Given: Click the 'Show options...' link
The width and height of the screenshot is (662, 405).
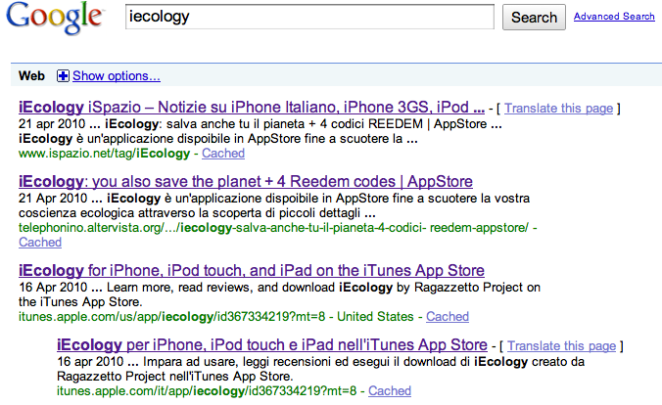Looking at the screenshot, I should 116,76.
